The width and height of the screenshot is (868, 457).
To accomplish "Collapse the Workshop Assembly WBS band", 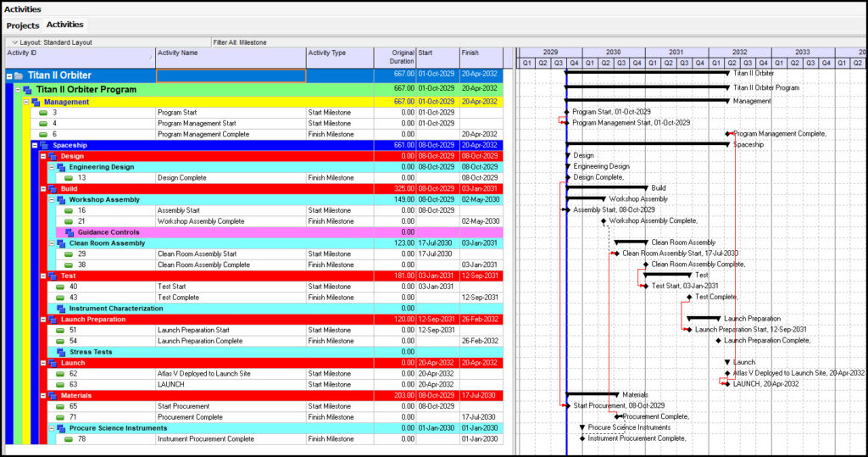I will tap(52, 199).
